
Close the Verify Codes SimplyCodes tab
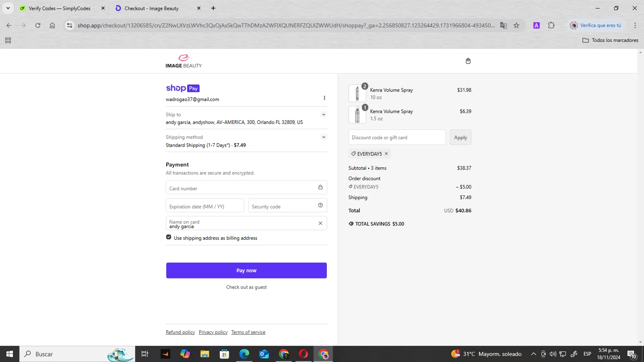pyautogui.click(x=103, y=8)
